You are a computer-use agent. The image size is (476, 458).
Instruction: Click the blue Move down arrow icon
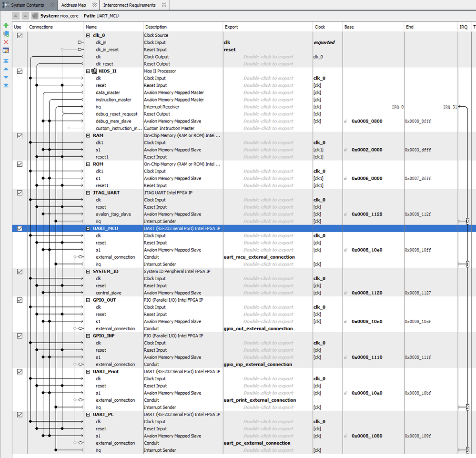tap(6, 77)
